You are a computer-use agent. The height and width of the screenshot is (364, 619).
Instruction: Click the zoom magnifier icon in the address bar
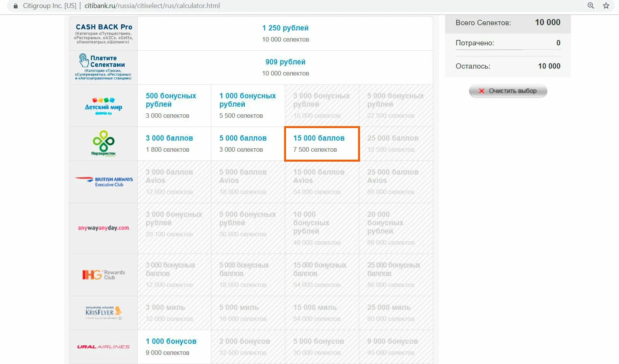pyautogui.click(x=591, y=6)
